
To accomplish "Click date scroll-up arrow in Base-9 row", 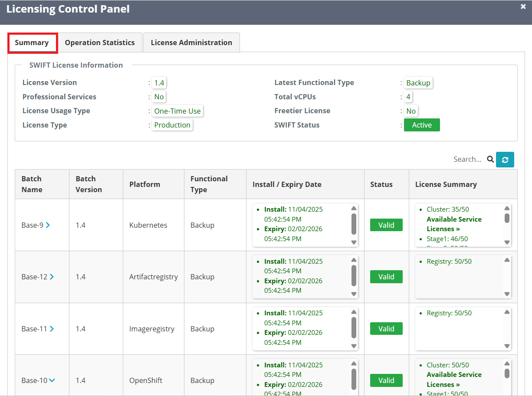I will [x=354, y=208].
